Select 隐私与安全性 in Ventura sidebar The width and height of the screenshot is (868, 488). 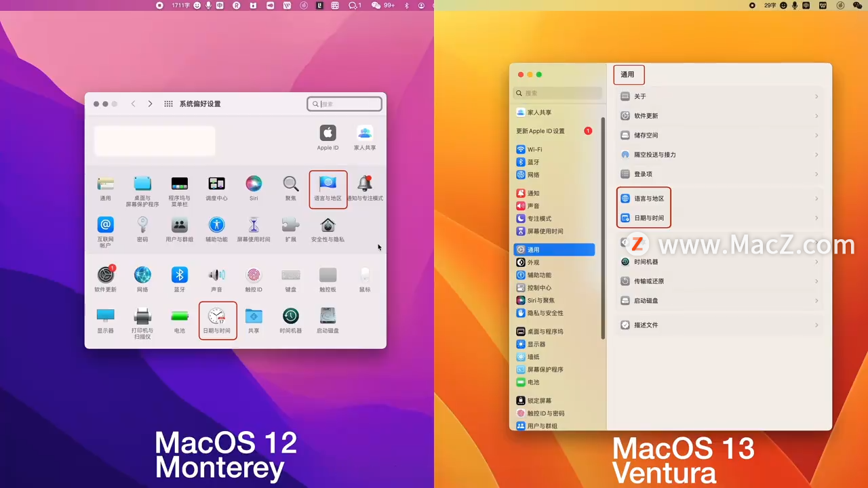[x=540, y=313]
